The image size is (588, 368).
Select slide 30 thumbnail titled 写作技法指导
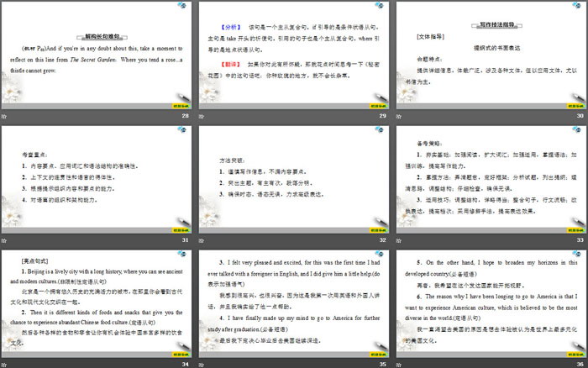click(x=491, y=55)
